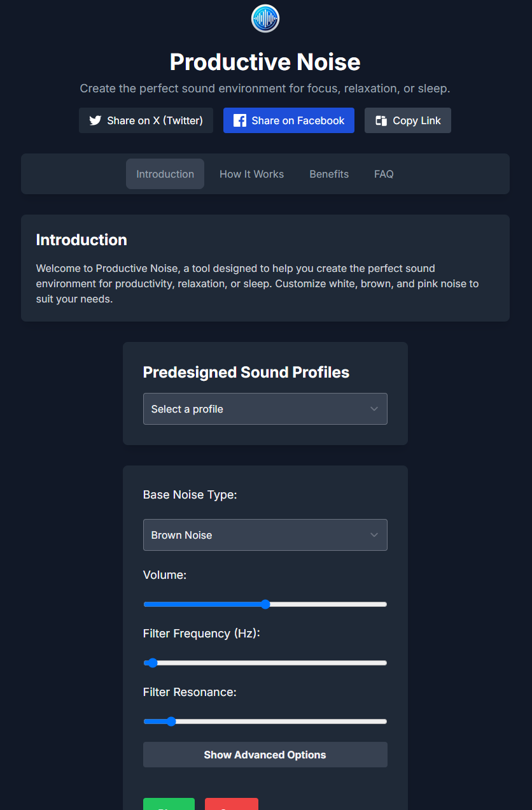This screenshot has width=532, height=810.
Task: Click the Share on Facebook button
Action: [x=289, y=120]
